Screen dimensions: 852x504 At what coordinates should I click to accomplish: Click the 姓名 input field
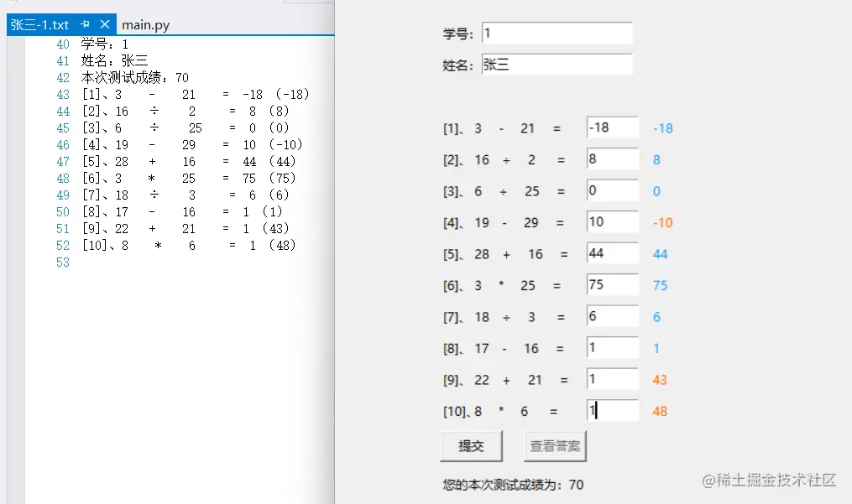pyautogui.click(x=557, y=65)
